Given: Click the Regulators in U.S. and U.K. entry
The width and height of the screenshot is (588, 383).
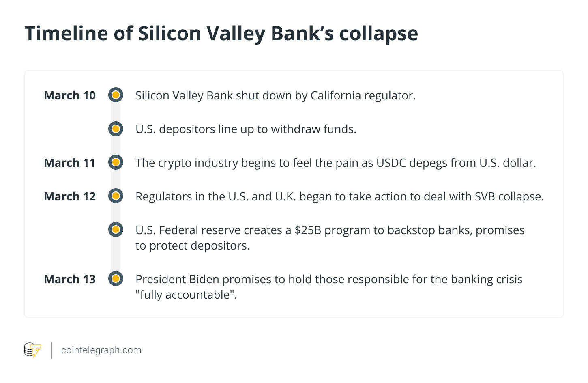Looking at the screenshot, I should (x=339, y=196).
